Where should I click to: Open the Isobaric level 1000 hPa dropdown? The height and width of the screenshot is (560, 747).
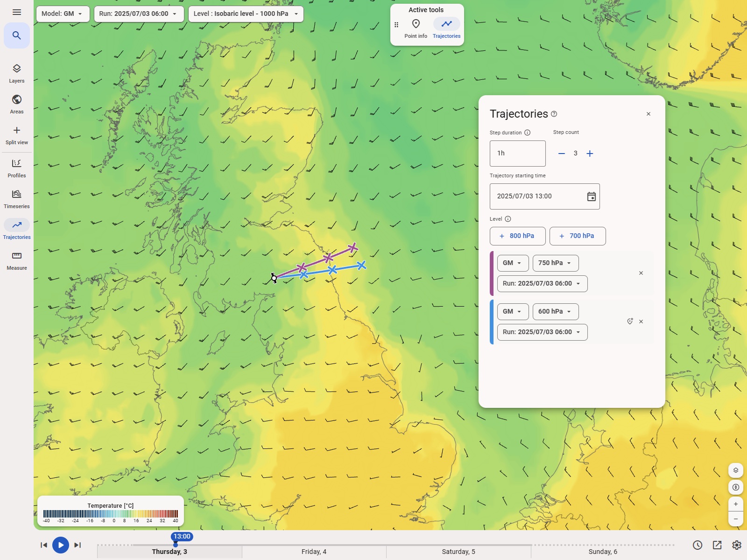[x=246, y=14]
